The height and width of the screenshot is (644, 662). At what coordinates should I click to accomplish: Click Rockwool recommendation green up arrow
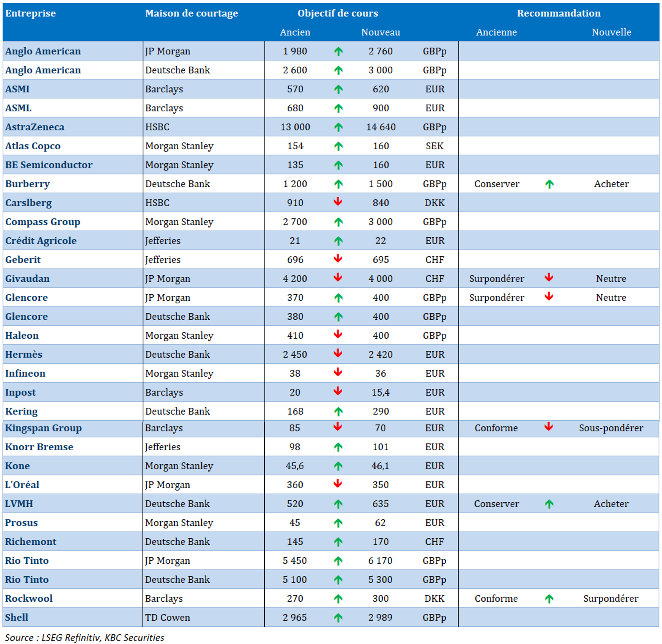pos(549,599)
